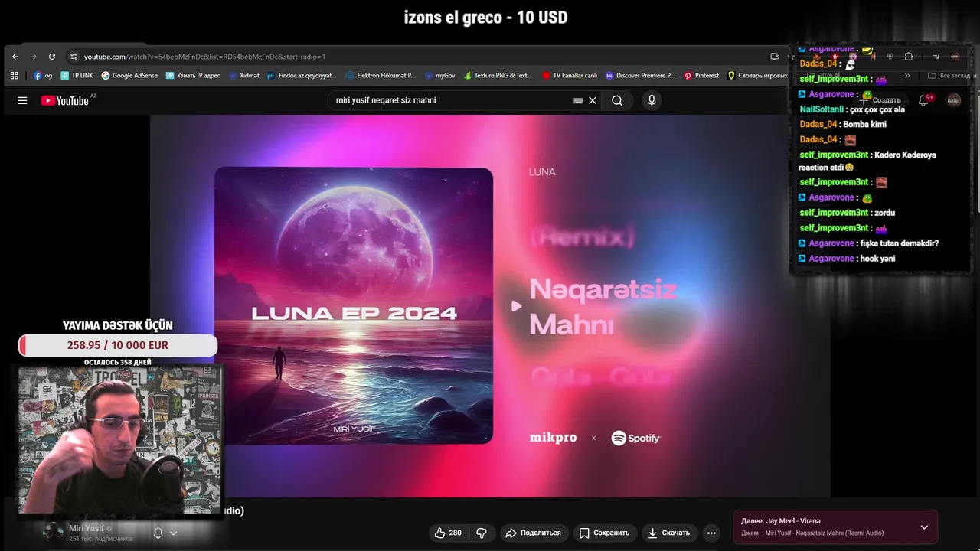Expand the Далее: Jay Meel - Viranə playlist
The height and width of the screenshot is (551, 980).
click(x=924, y=527)
